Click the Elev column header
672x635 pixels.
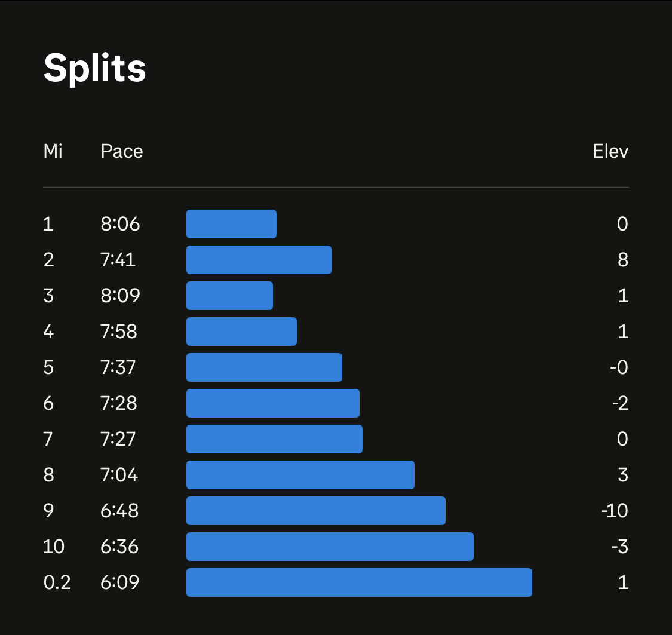pos(610,151)
